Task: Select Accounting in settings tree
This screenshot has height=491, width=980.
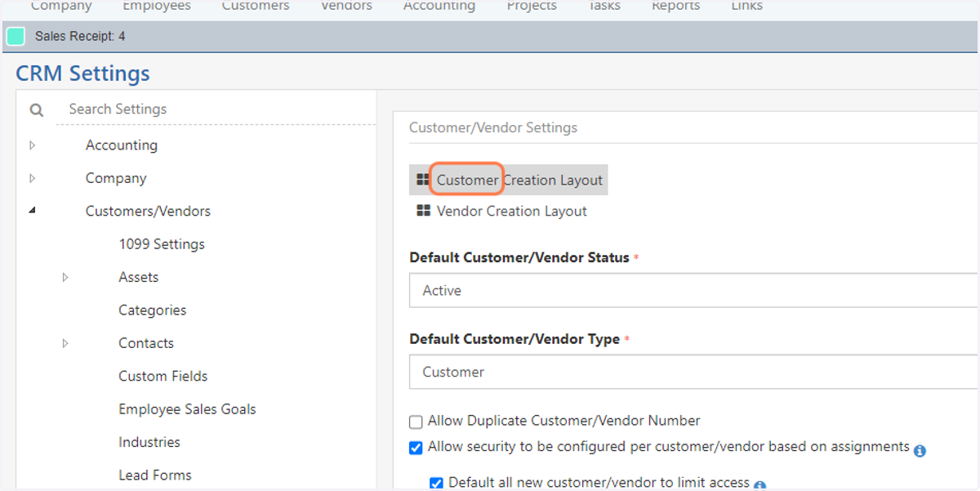Action: [122, 145]
